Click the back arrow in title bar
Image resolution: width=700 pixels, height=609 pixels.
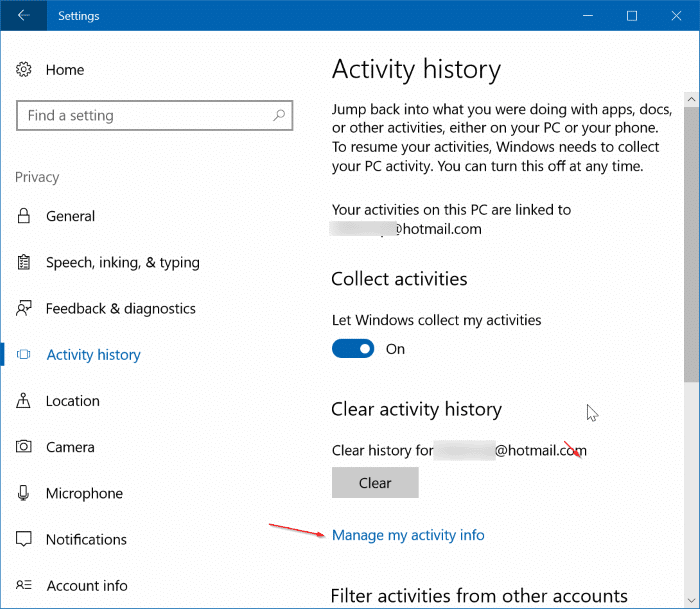24,16
